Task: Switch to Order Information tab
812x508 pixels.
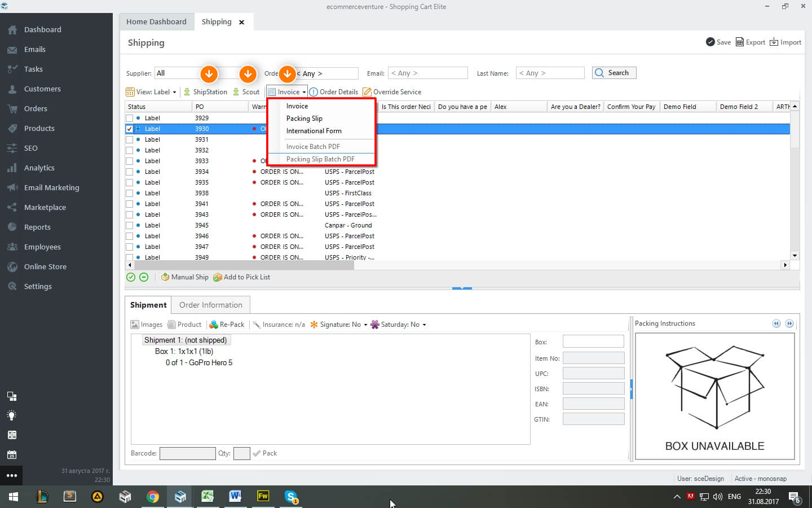Action: coord(211,305)
